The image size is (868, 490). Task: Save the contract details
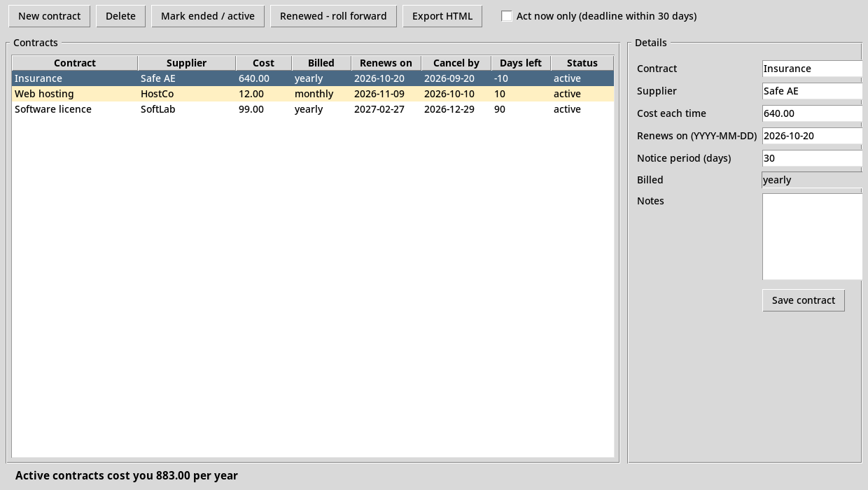[804, 300]
